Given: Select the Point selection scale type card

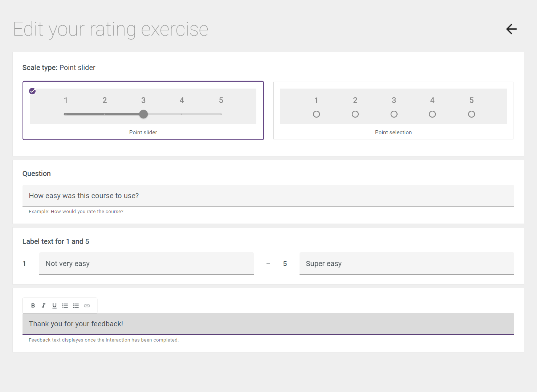Looking at the screenshot, I should 393,110.
